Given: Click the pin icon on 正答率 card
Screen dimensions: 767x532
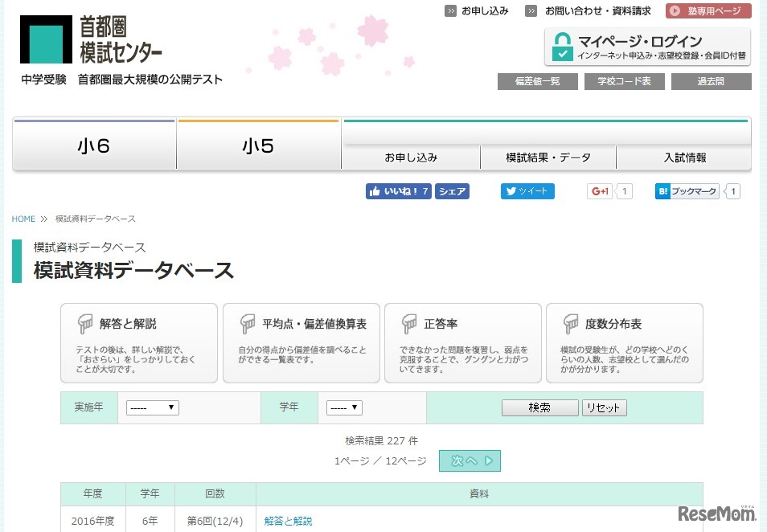Looking at the screenshot, I should [x=409, y=323].
